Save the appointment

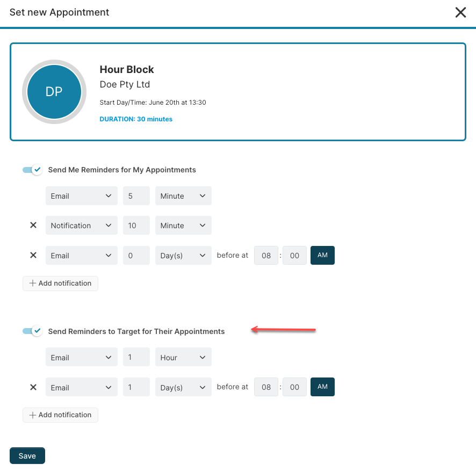[x=27, y=455]
